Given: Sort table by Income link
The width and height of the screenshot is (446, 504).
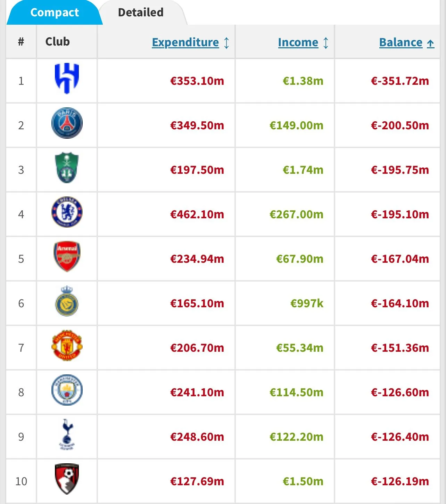Looking at the screenshot, I should coord(298,42).
